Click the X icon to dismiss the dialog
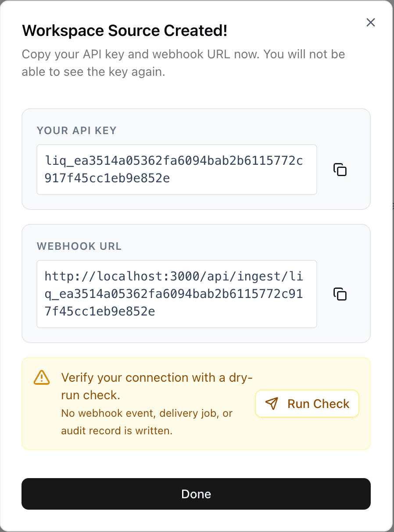The image size is (394, 532). (370, 22)
